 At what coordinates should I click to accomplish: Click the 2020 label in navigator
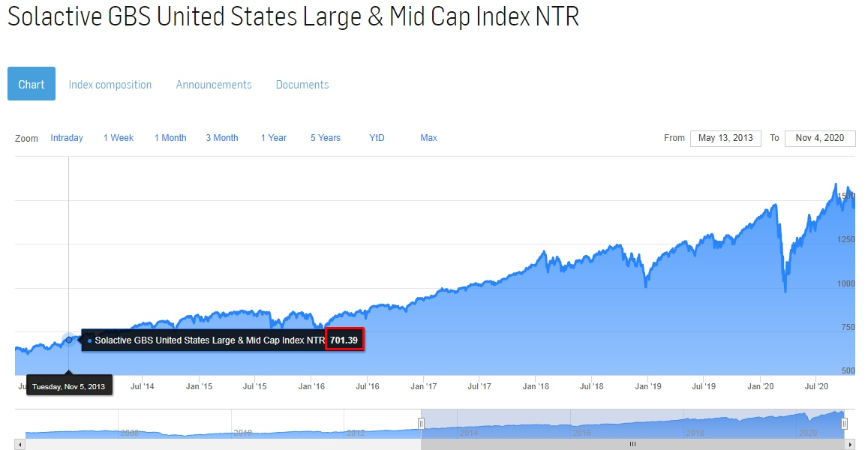click(808, 433)
